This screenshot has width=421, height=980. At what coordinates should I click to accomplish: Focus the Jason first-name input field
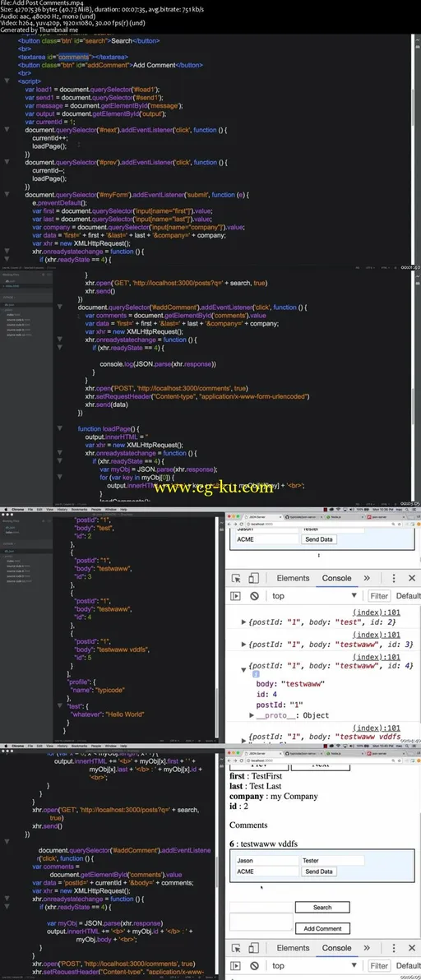tap(267, 861)
